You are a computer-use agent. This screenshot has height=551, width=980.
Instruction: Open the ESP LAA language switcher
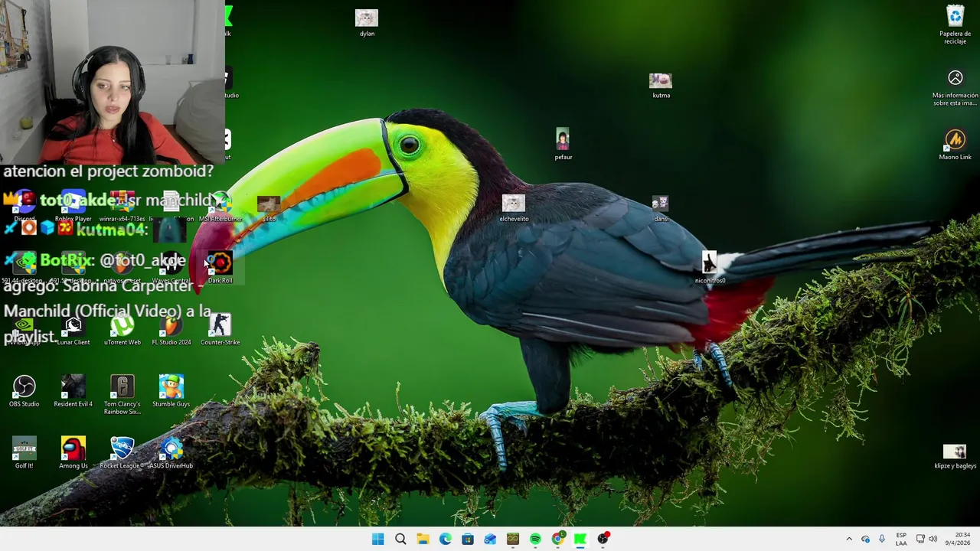[901, 539]
